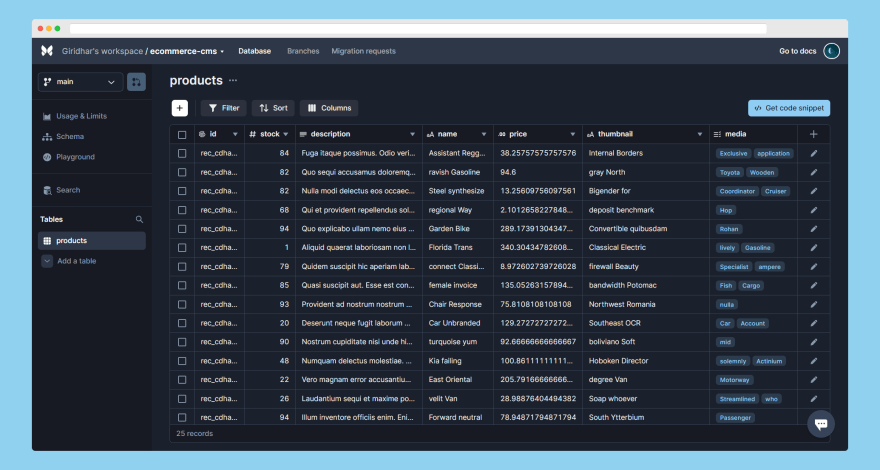Search tables with the magnifier icon
Viewport: 880px width, 470px height.
tap(139, 220)
